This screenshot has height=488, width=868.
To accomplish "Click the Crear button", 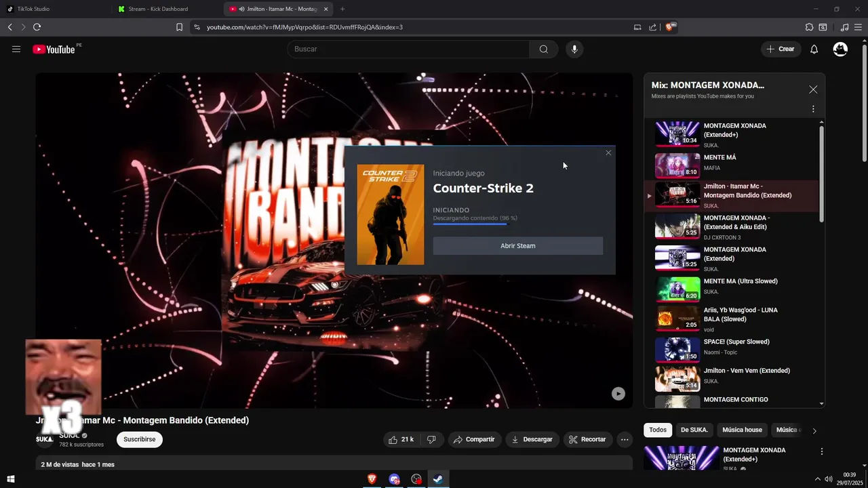I will pos(781,49).
